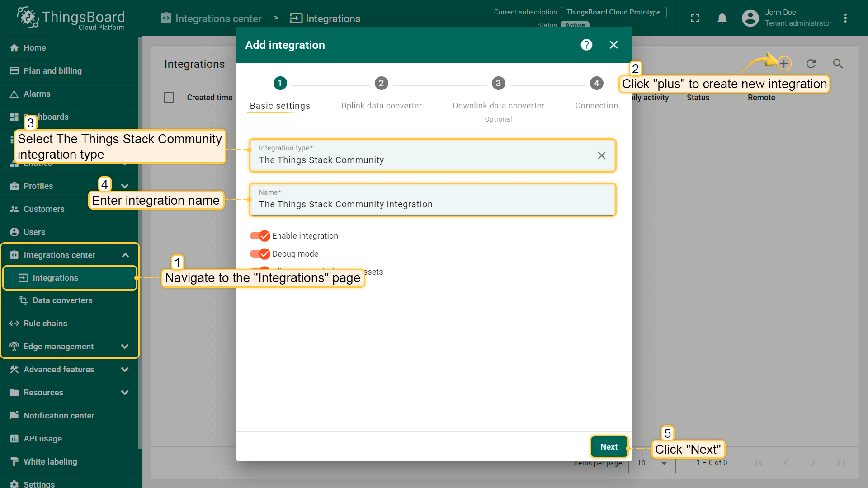The image size is (868, 488).
Task: Refresh the integrations list
Action: pyautogui.click(x=811, y=64)
